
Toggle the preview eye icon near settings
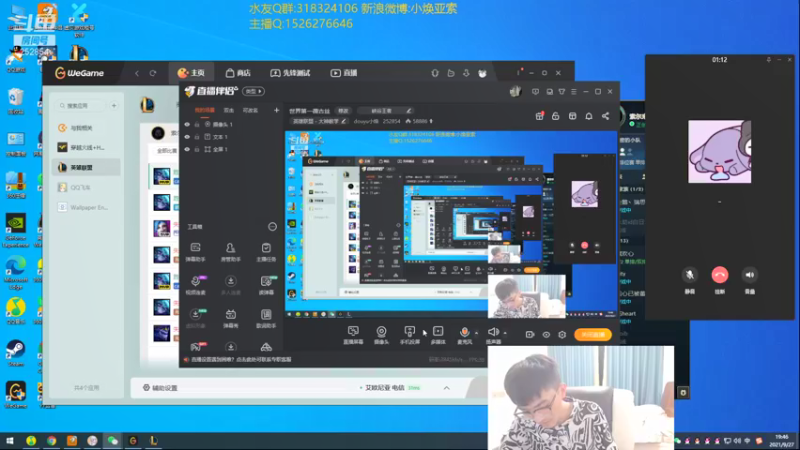coord(546,335)
